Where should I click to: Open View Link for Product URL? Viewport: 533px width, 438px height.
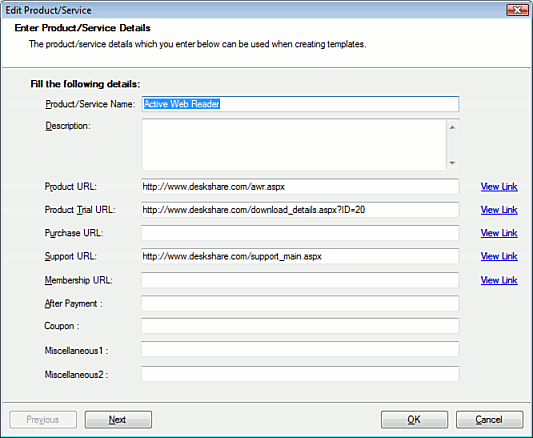(499, 187)
